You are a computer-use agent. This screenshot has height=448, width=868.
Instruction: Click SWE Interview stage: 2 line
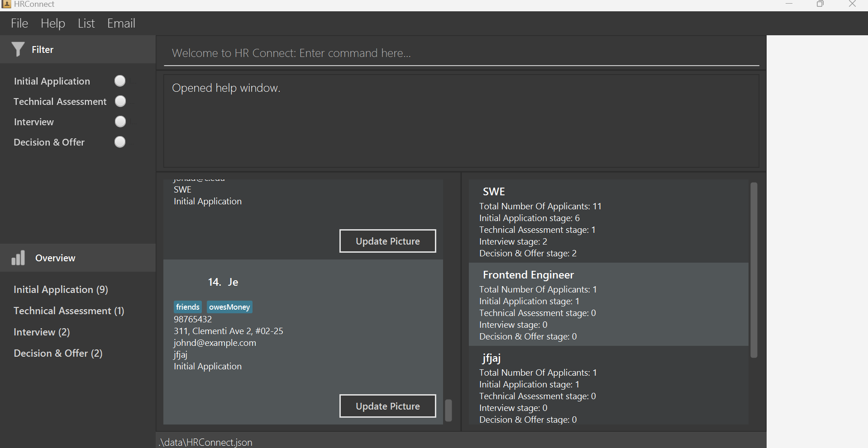click(513, 241)
